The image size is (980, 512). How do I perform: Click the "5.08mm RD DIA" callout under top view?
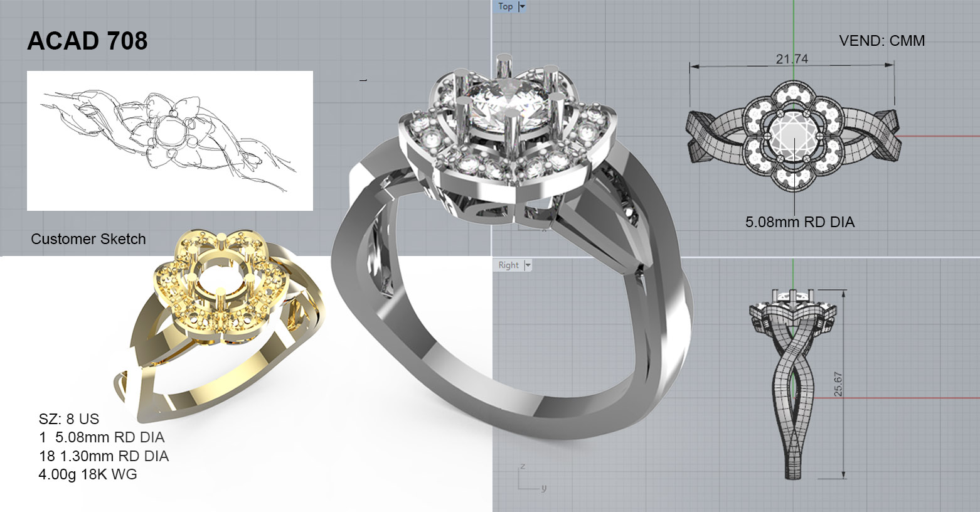coord(800,221)
